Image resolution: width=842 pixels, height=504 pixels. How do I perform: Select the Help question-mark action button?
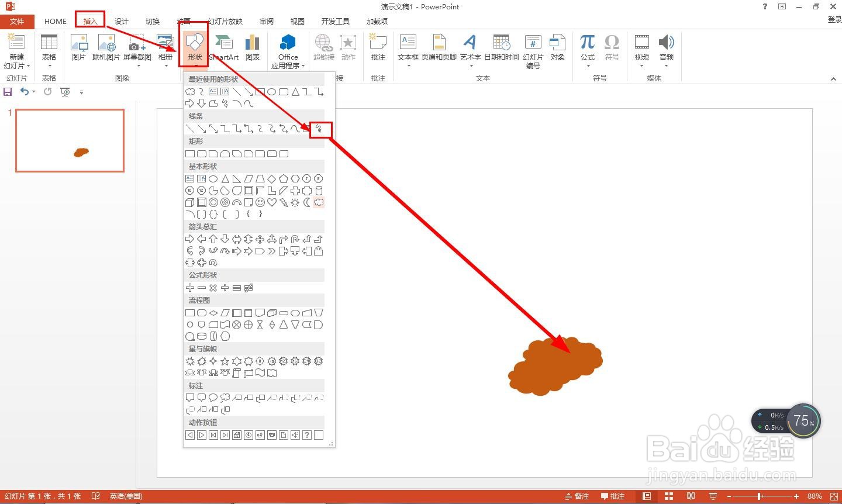pos(307,435)
